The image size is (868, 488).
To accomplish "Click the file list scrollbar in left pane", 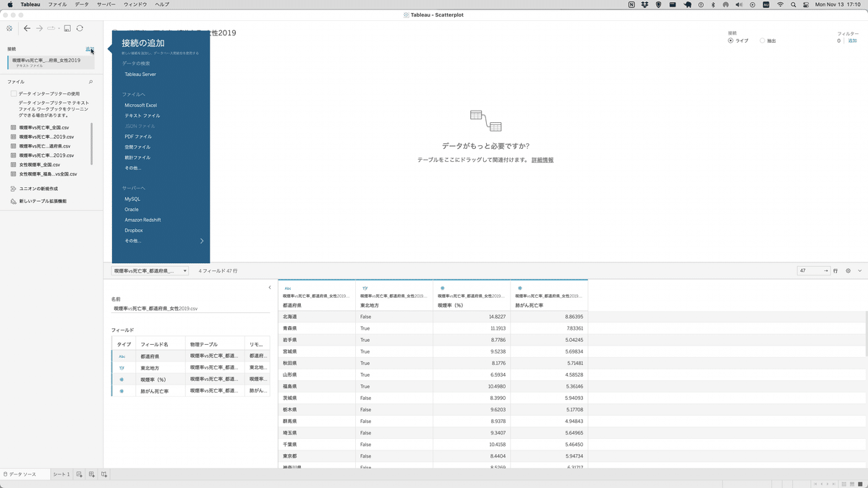I will [x=91, y=143].
